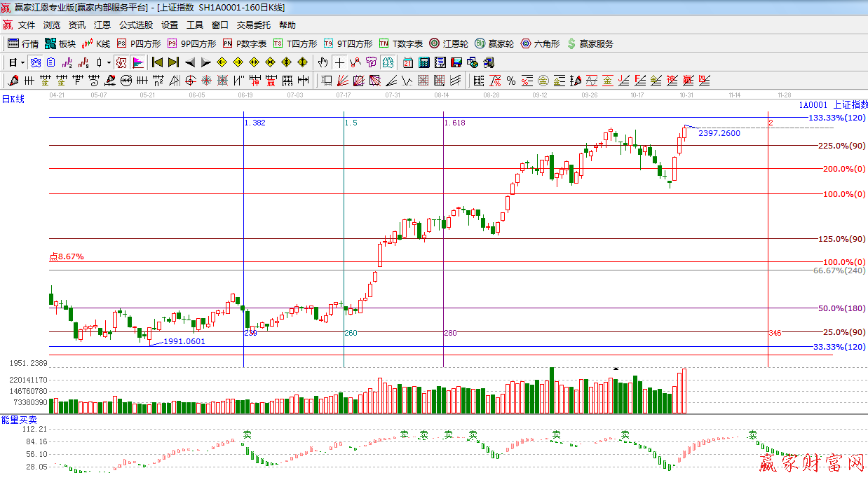
Task: Expand the candlestick style dropdown arrow
Action: (x=109, y=62)
